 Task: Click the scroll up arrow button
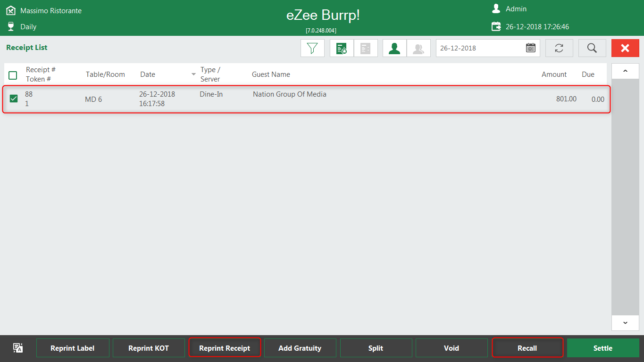tap(625, 71)
